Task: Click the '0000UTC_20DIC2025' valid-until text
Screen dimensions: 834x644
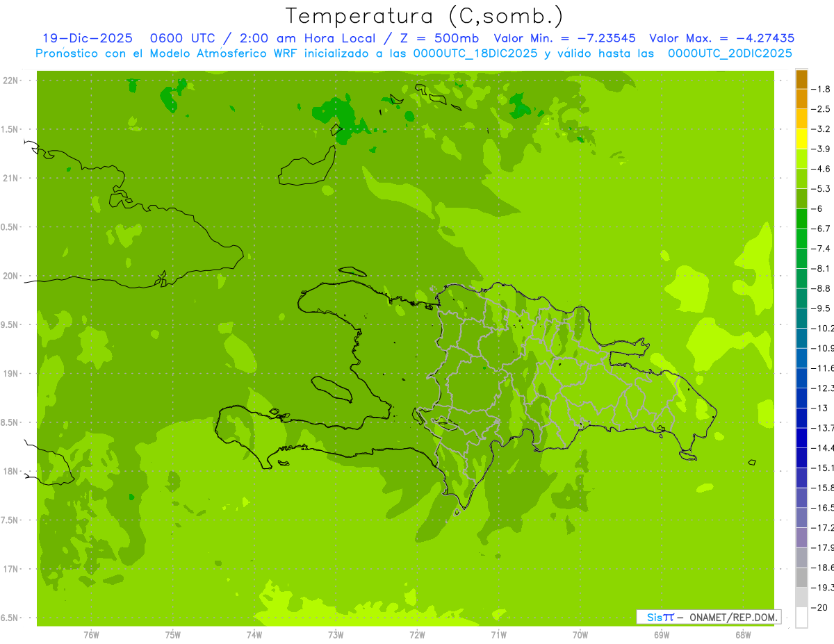Action: pyautogui.click(x=730, y=53)
